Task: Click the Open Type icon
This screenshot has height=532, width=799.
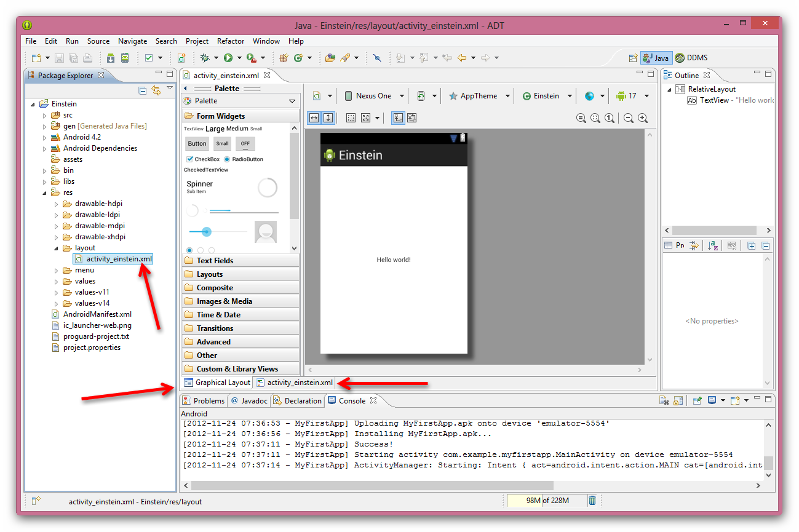Action: (x=330, y=58)
